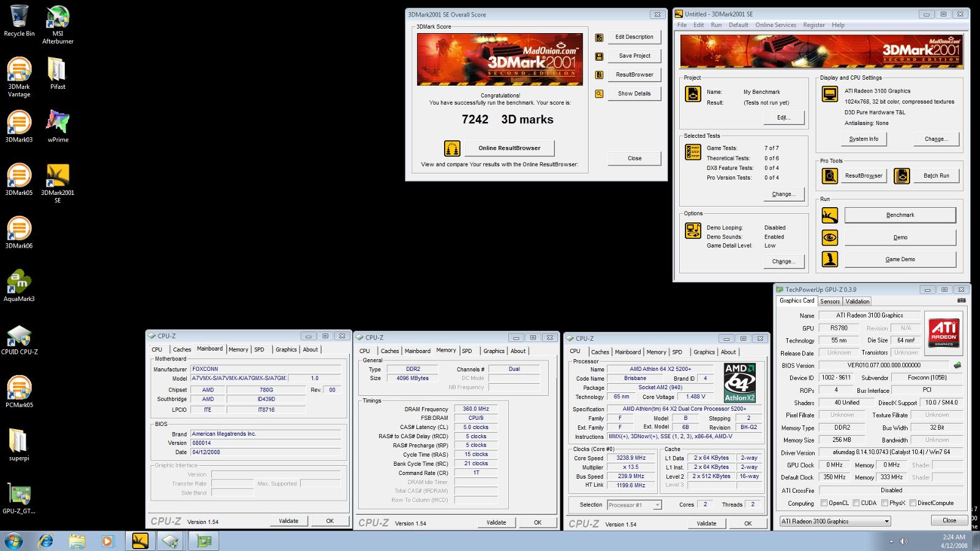Viewport: 980px width, 551px height.
Task: Select the 3DMark2001 SE desktop icon
Action: point(58,184)
